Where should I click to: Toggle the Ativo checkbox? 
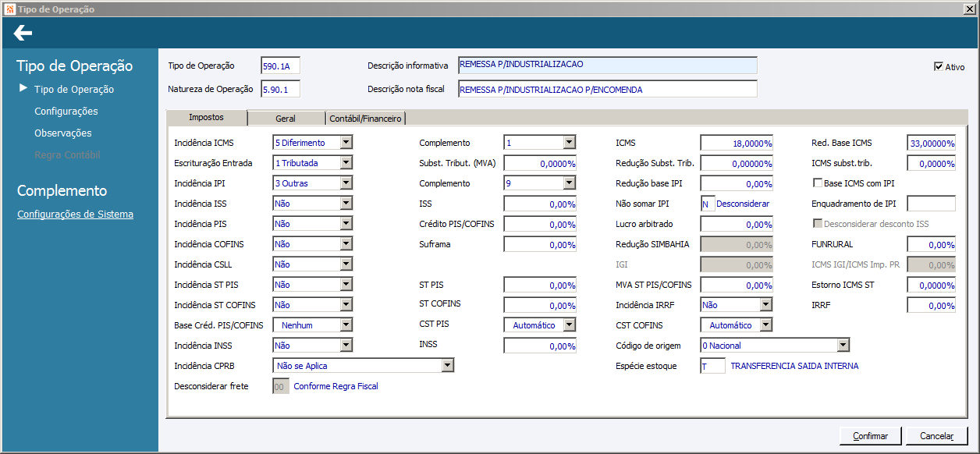pyautogui.click(x=939, y=66)
